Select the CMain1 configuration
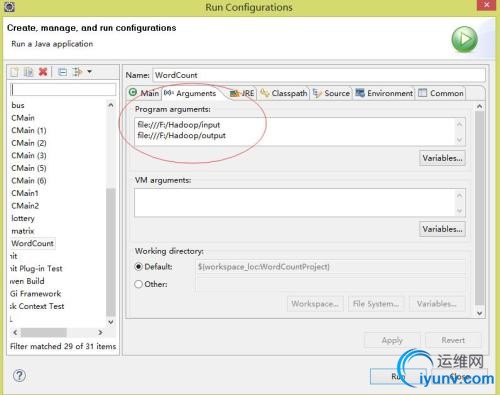500x395 pixels. [25, 193]
